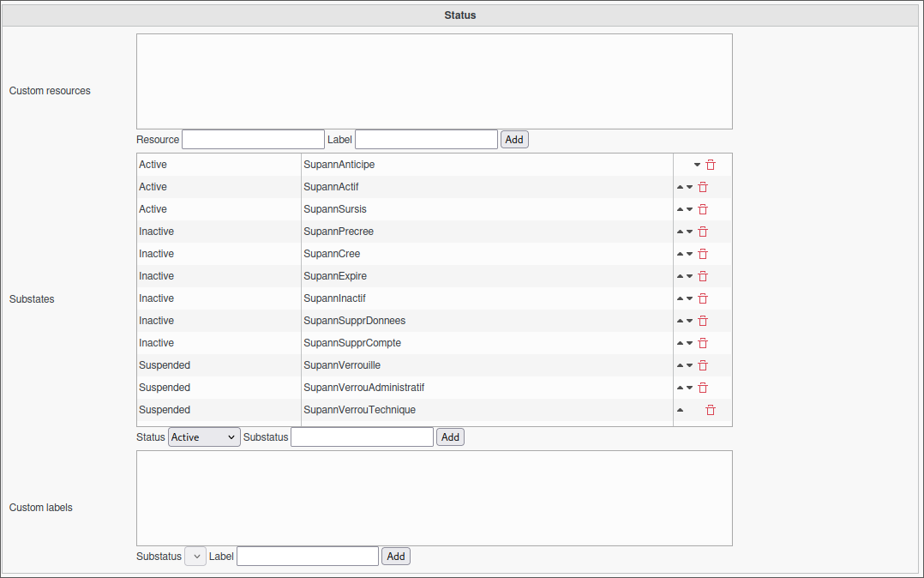Click the Status section header
The width and height of the screenshot is (924, 578).
(x=460, y=15)
